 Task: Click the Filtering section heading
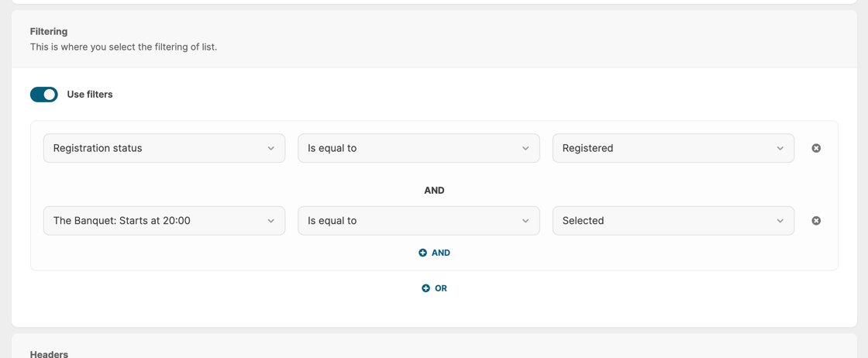49,32
